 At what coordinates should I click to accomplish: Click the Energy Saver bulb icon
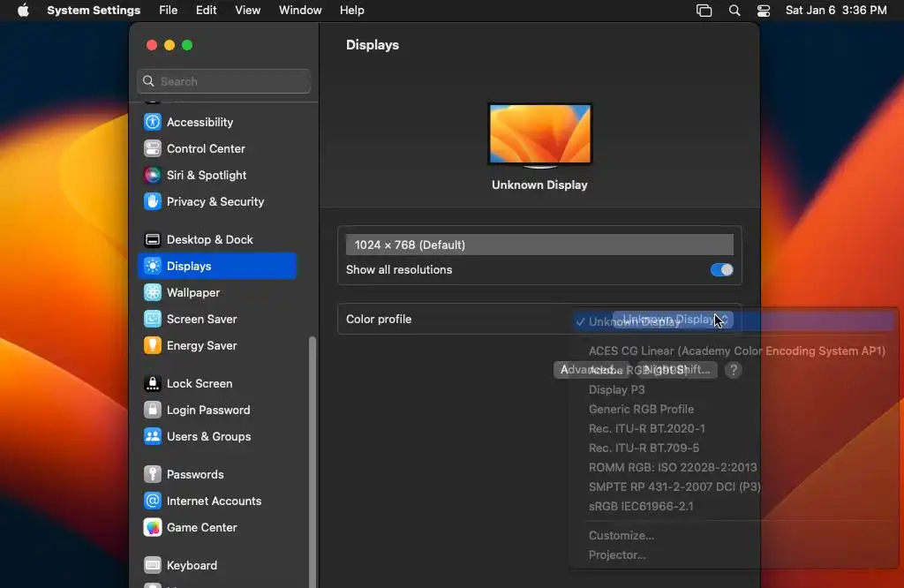click(152, 346)
